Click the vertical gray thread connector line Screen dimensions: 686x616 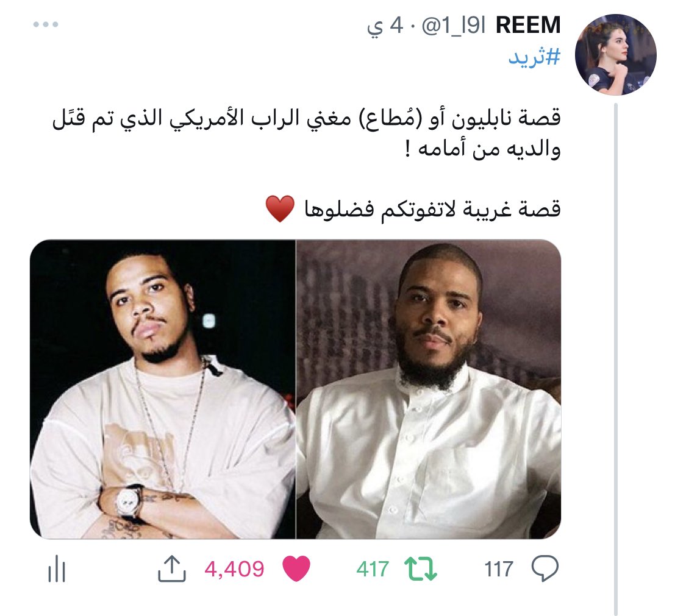coord(615,358)
